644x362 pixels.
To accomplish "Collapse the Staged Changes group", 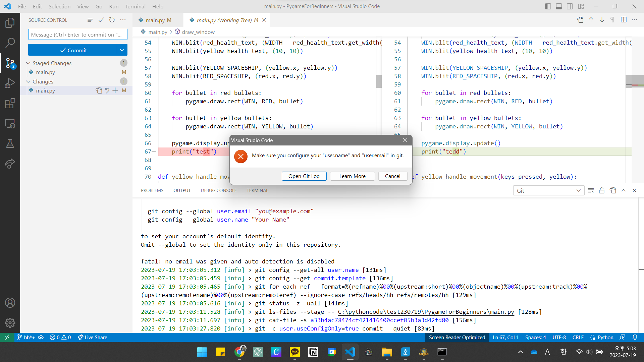I will [x=29, y=63].
